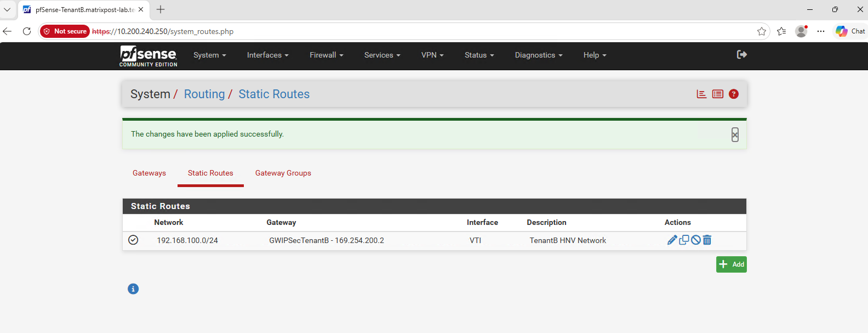Open related log entries icon
This screenshot has height=333, width=868.
[x=718, y=94]
